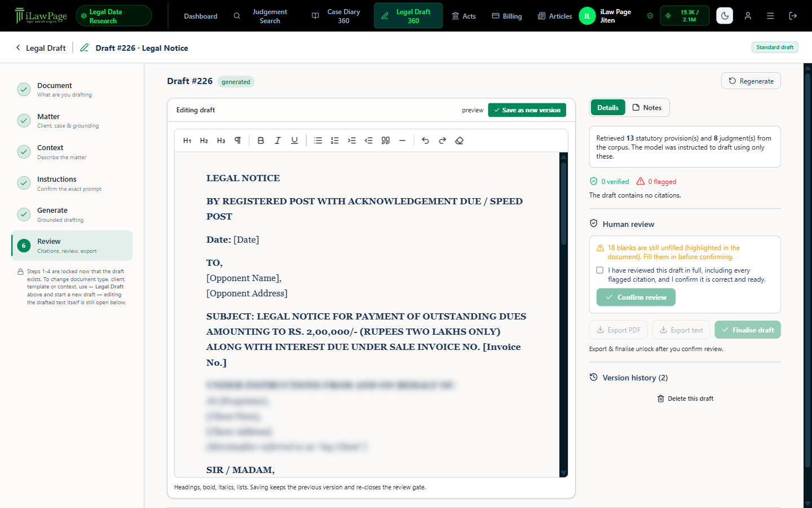The height and width of the screenshot is (508, 812).
Task: Insert a bulleted list
Action: [x=318, y=141]
